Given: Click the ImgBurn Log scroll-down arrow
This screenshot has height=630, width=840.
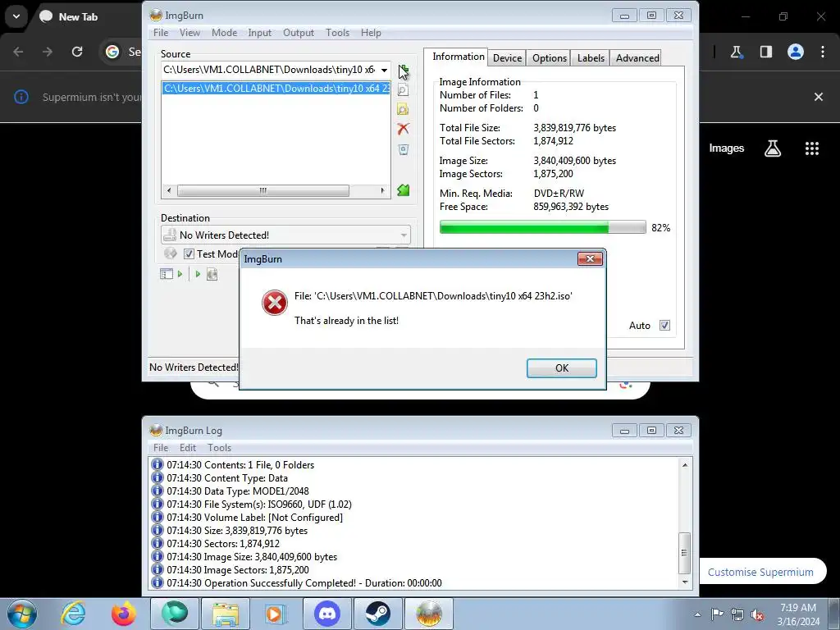Looking at the screenshot, I should click(685, 582).
